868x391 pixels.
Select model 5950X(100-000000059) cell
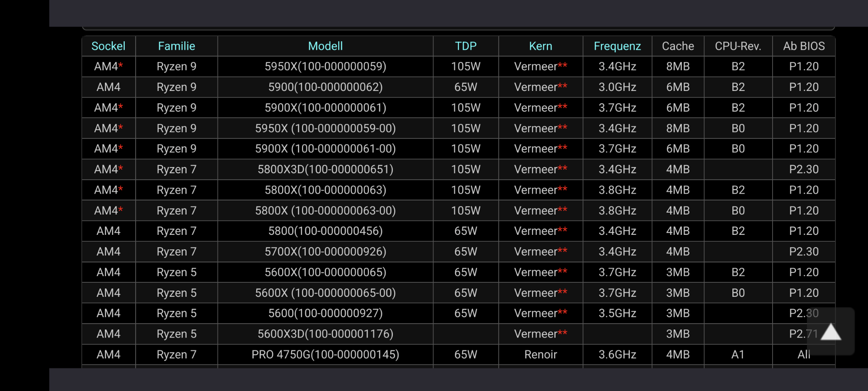click(x=325, y=67)
